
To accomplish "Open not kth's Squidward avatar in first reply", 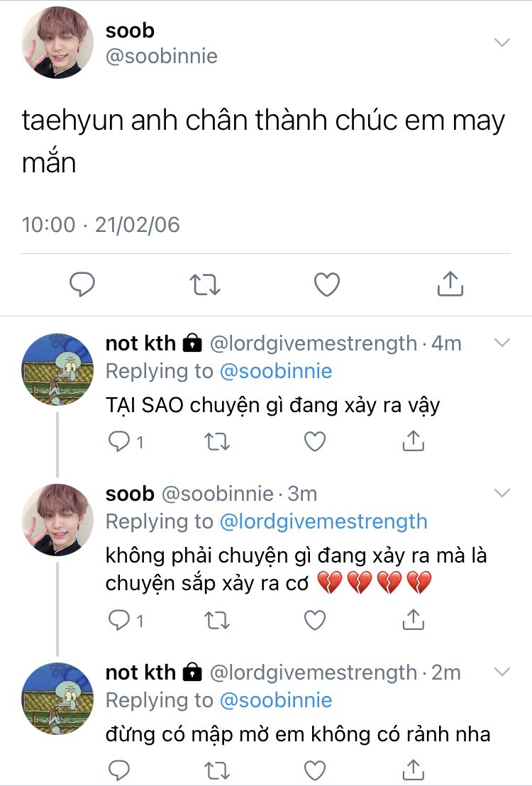I will 57,369.
